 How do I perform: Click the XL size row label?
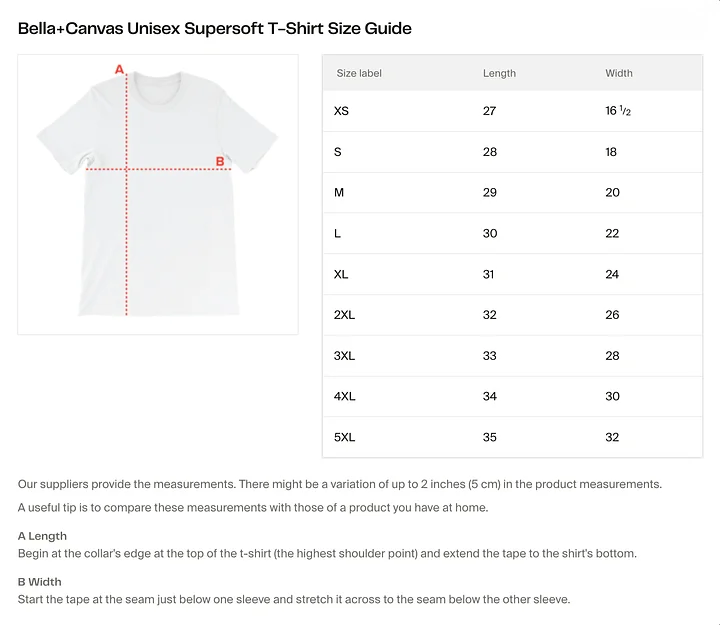pos(341,274)
